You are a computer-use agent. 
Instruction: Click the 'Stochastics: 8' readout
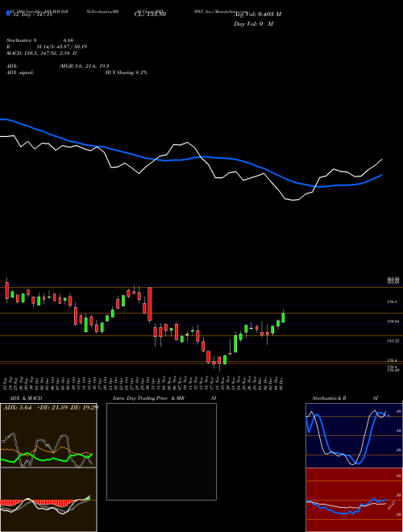coord(21,40)
